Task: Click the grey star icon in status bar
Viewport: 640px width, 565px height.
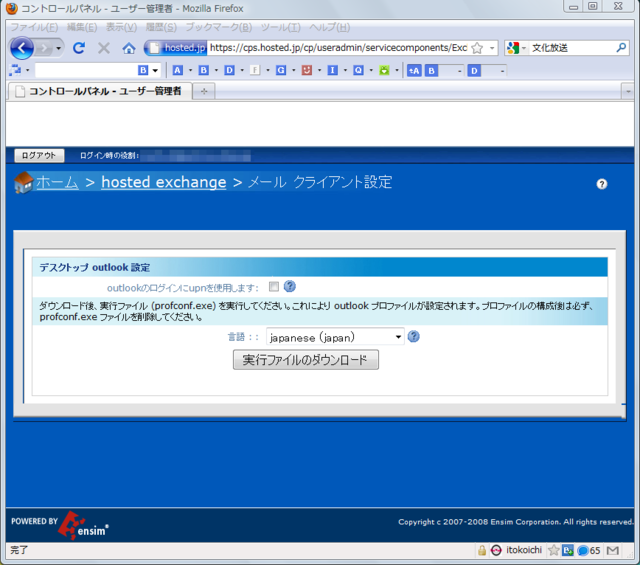Action: pyautogui.click(x=553, y=550)
